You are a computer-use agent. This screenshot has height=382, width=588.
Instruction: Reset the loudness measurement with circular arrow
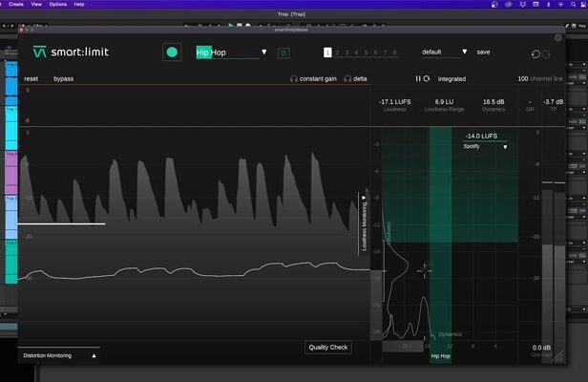(x=427, y=79)
